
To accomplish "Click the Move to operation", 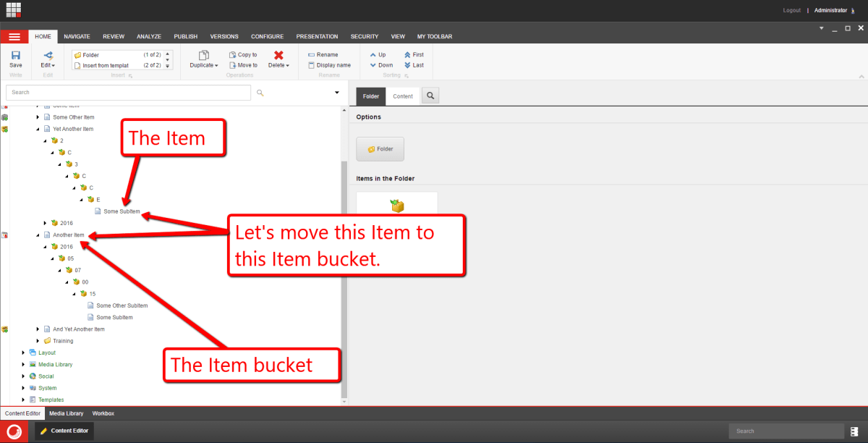I will pos(243,65).
